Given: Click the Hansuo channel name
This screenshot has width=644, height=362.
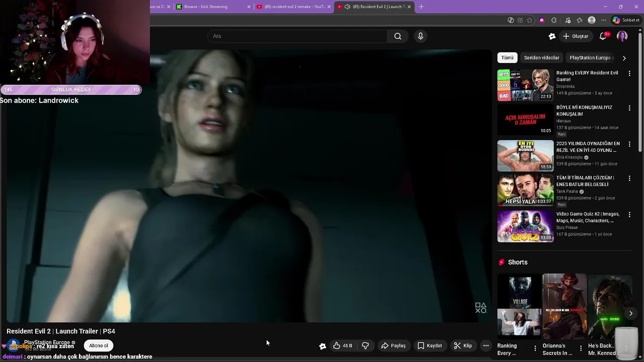Looking at the screenshot, I should pyautogui.click(x=563, y=121).
